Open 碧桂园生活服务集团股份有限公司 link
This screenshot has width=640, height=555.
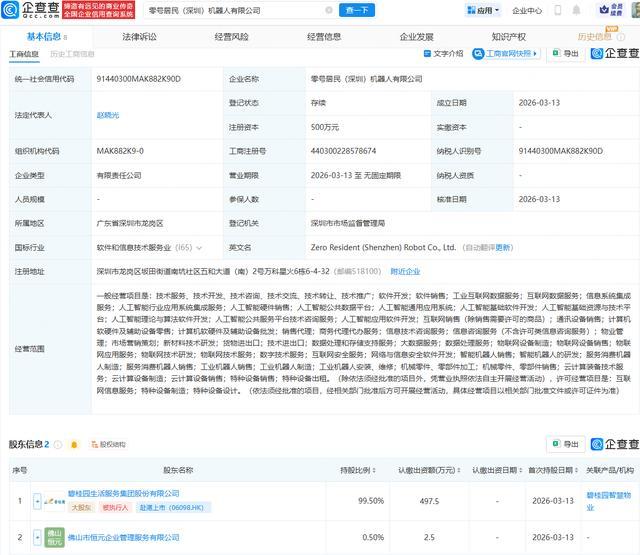124,493
